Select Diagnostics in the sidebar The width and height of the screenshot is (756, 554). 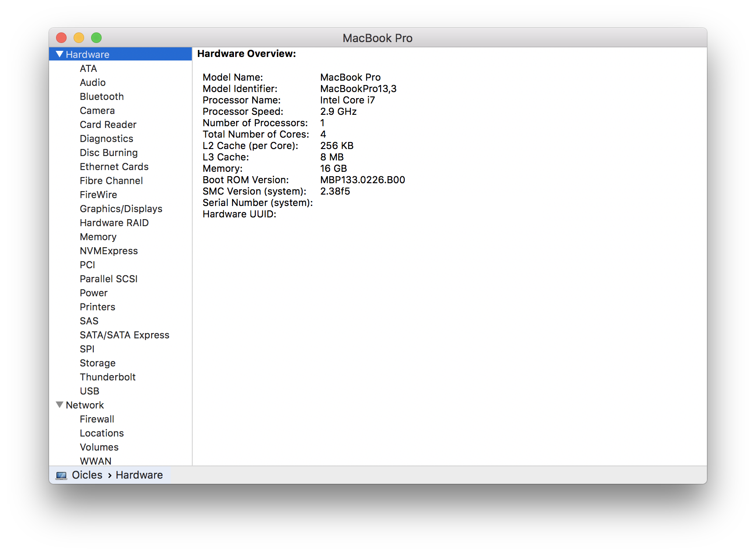106,138
